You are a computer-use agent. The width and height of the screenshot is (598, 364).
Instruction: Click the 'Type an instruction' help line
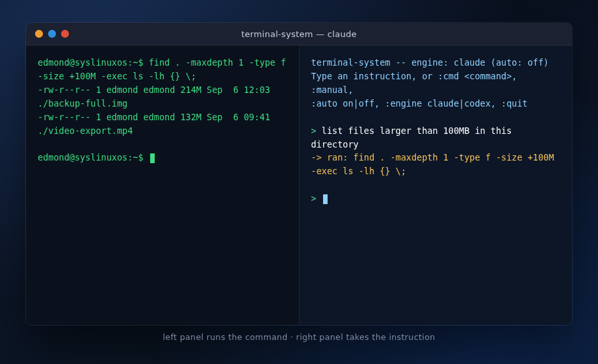click(413, 76)
